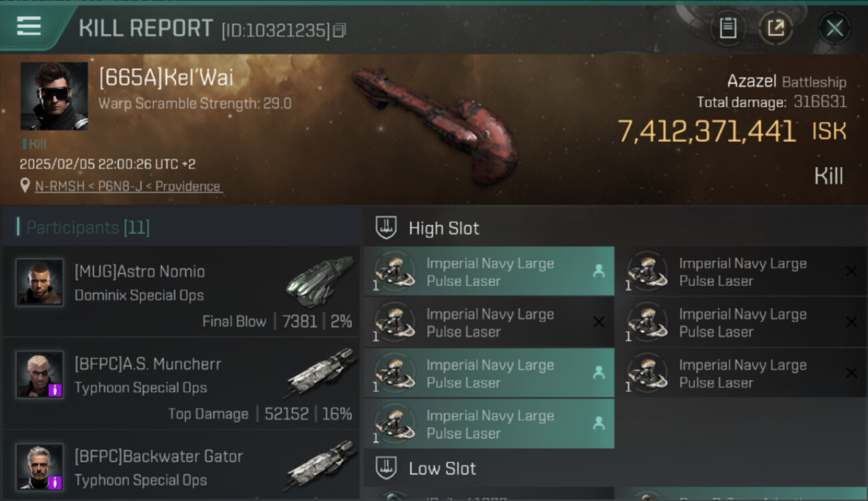This screenshot has height=501, width=868.
Task: Click the share export icon
Action: point(776,28)
